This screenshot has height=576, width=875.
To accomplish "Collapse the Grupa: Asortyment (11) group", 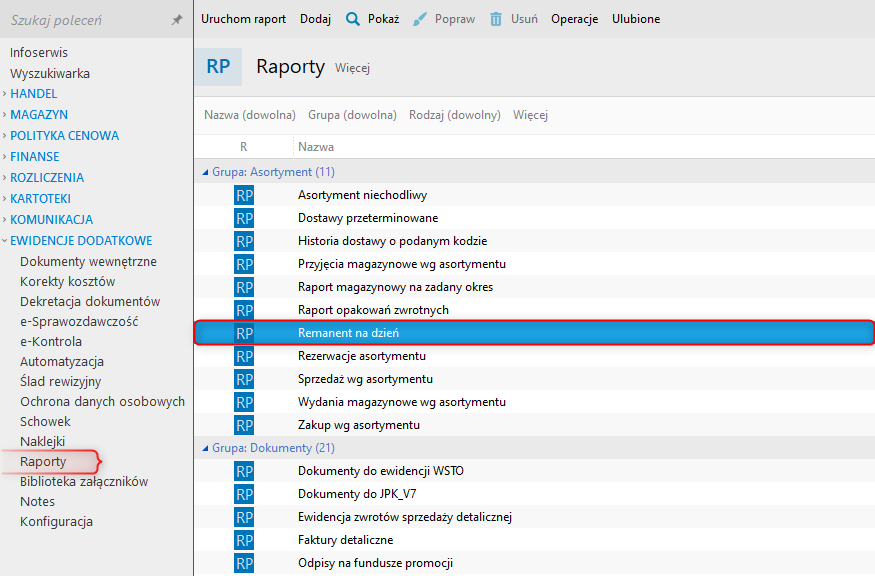I will pos(206,172).
